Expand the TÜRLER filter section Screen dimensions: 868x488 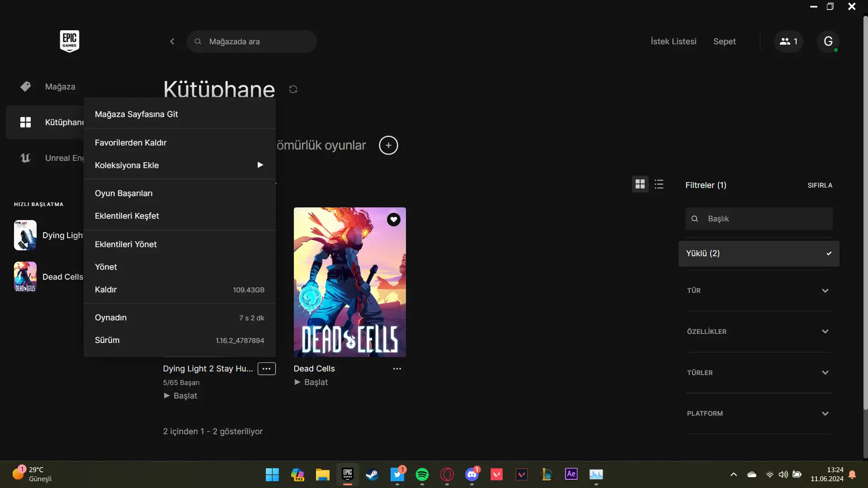point(759,373)
